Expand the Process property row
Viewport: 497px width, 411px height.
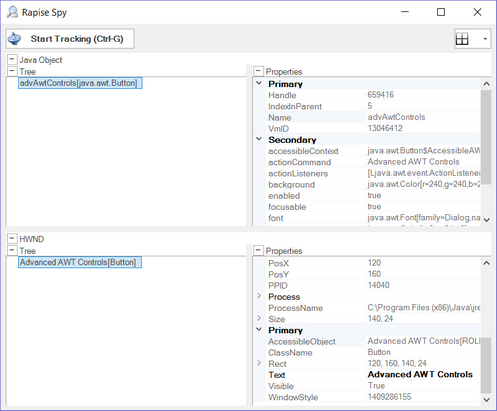(259, 296)
